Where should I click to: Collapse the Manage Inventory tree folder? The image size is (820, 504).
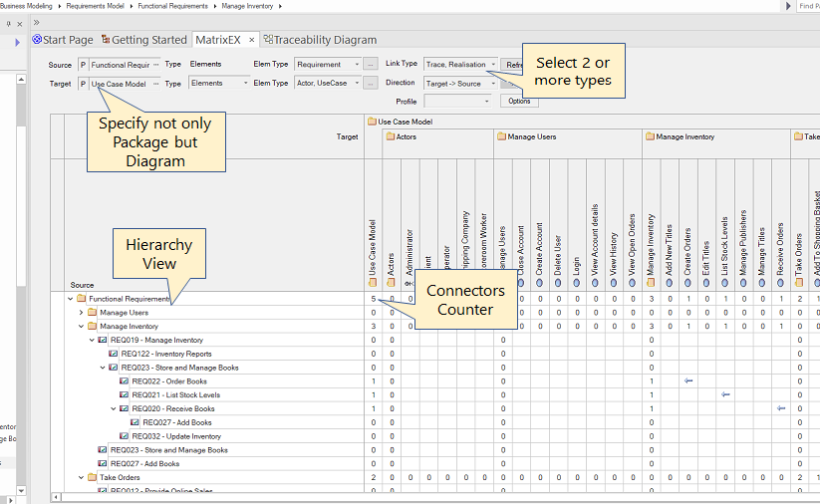[x=81, y=326]
